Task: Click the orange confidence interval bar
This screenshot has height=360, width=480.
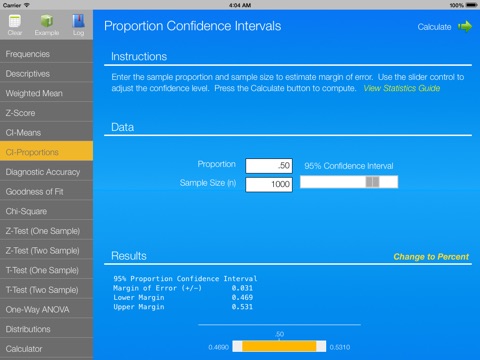Action: point(279,346)
